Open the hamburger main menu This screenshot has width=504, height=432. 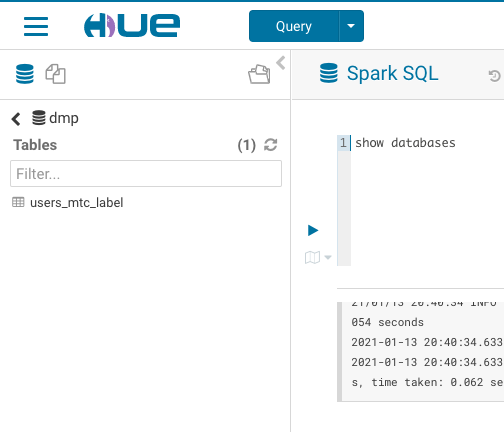[36, 26]
